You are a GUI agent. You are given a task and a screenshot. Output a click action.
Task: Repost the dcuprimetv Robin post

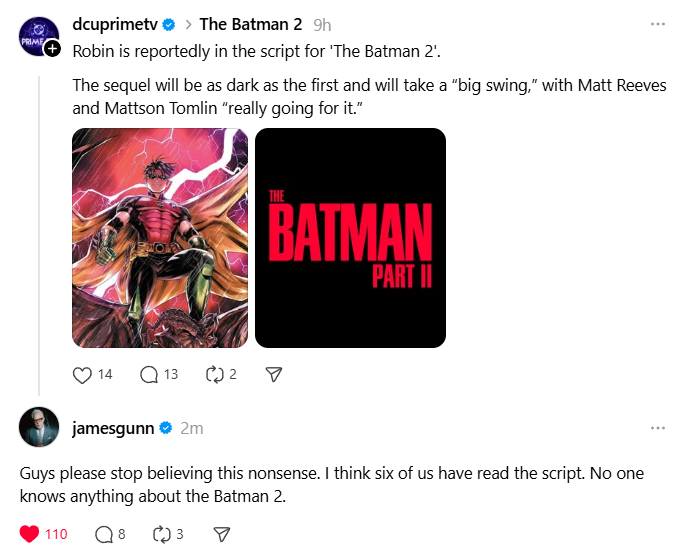214,375
